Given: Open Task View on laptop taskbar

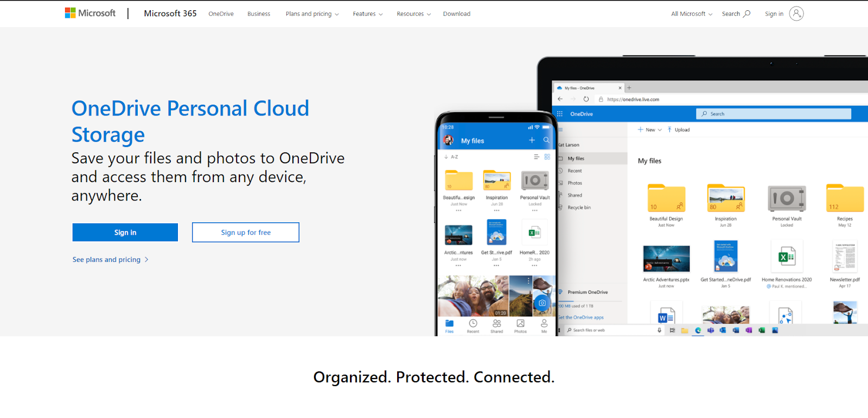Looking at the screenshot, I should click(672, 330).
